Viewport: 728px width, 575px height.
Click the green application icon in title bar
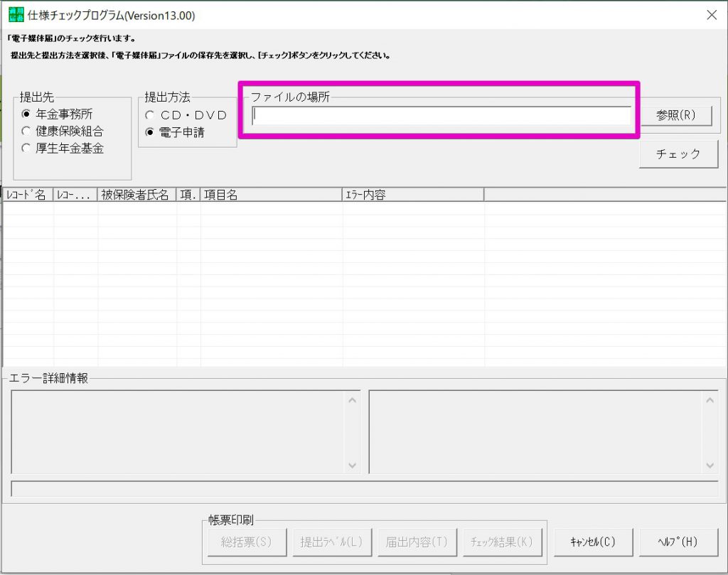[x=16, y=15]
